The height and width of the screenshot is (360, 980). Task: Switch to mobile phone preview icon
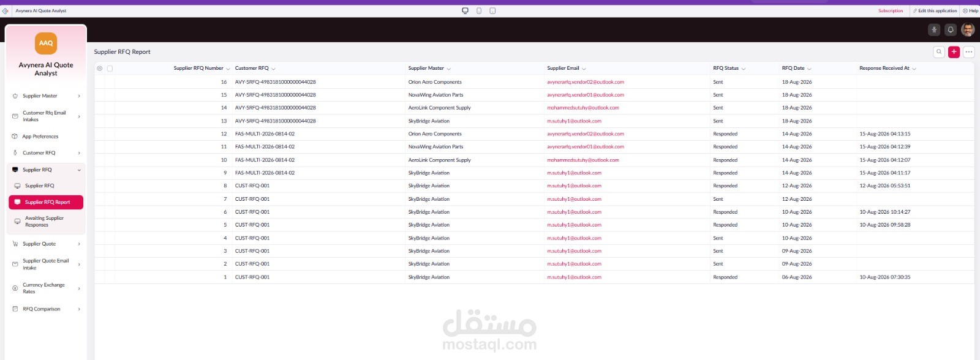pos(479,10)
